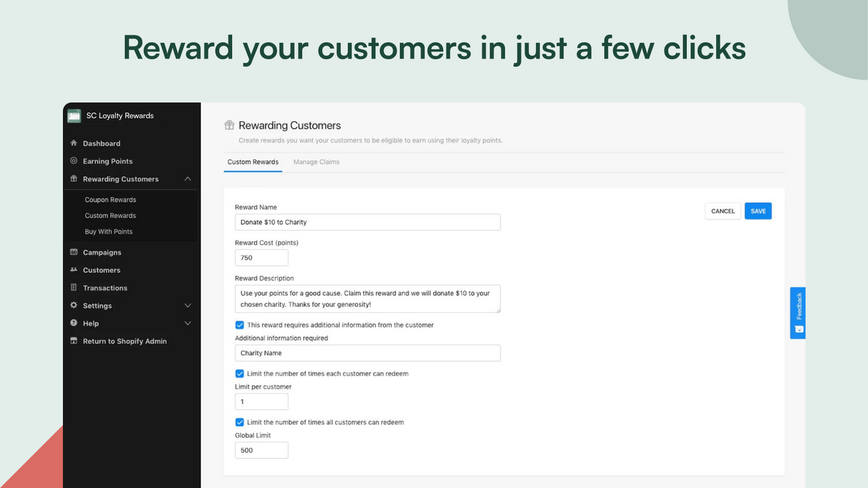The image size is (868, 488).
Task: Click the chat icon on the Feedback tab
Action: click(x=798, y=329)
